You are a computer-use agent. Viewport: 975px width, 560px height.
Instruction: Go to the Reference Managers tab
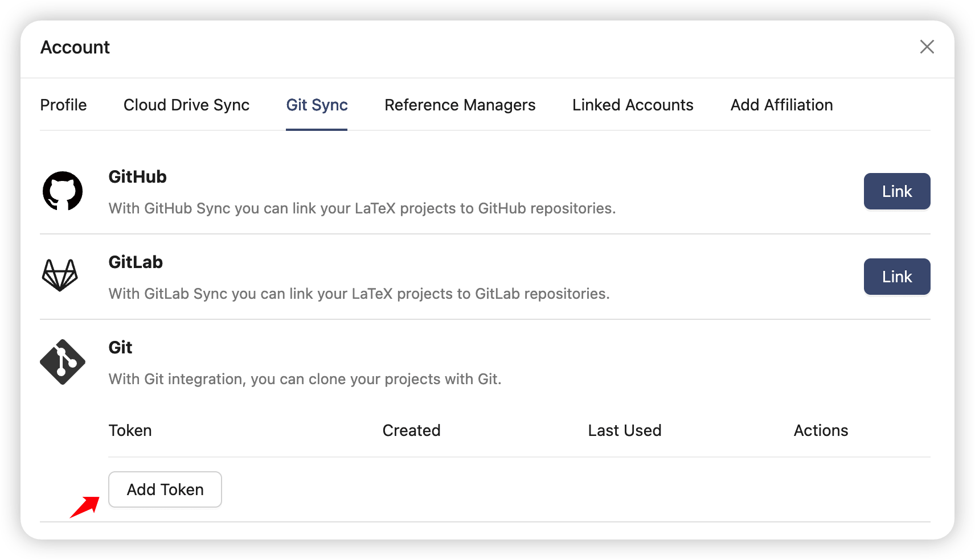pyautogui.click(x=460, y=105)
